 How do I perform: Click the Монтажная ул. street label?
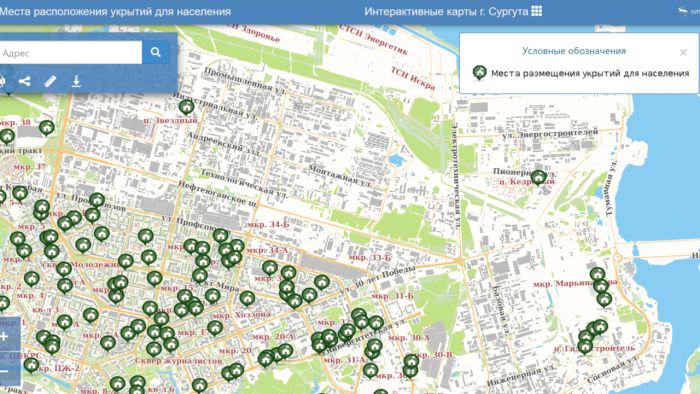tap(340, 177)
